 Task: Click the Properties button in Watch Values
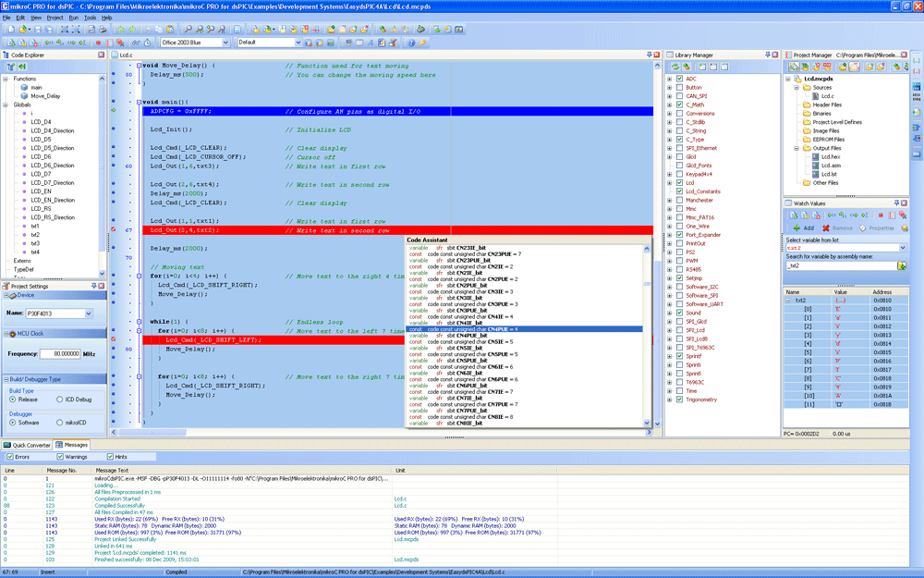pyautogui.click(x=876, y=228)
